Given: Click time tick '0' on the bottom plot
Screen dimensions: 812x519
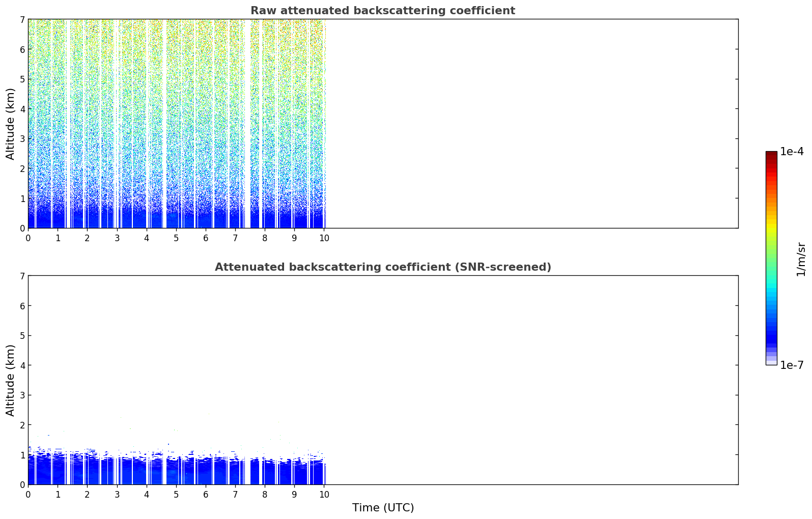Looking at the screenshot, I should click(28, 495).
